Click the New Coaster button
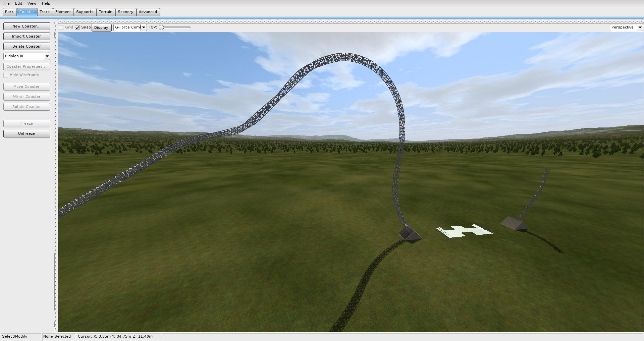The height and width of the screenshot is (341, 644). [x=27, y=26]
